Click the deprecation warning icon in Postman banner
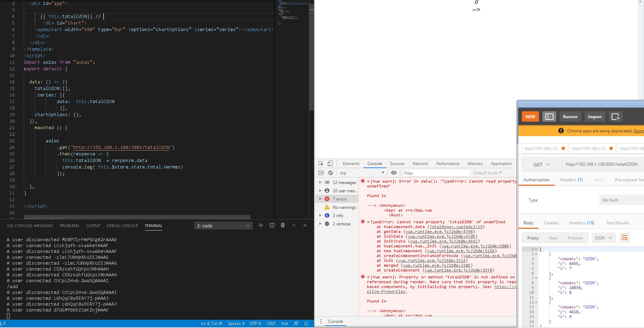Screen dimensions: 644x328 (561, 131)
